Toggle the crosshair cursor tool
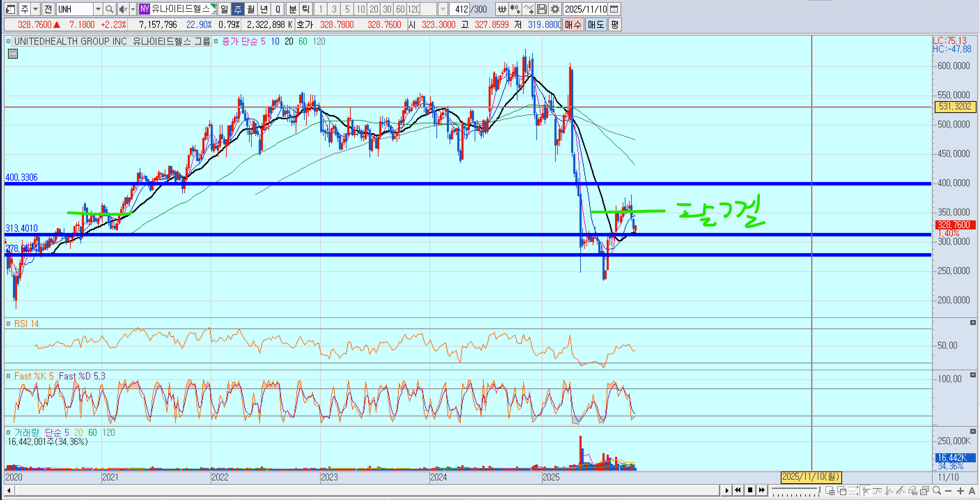Screen dimensions: 980x500 click(x=866, y=491)
